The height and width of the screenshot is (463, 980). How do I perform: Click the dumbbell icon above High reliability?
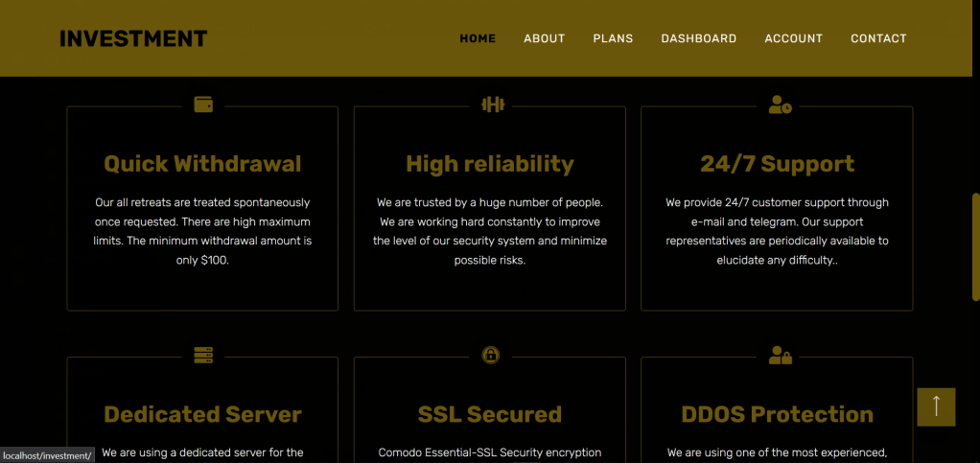[492, 104]
